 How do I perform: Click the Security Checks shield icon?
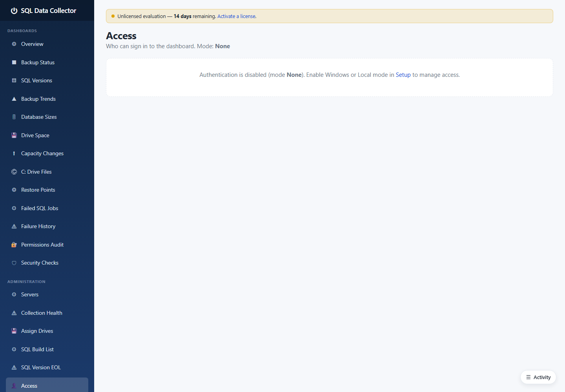pyautogui.click(x=14, y=263)
